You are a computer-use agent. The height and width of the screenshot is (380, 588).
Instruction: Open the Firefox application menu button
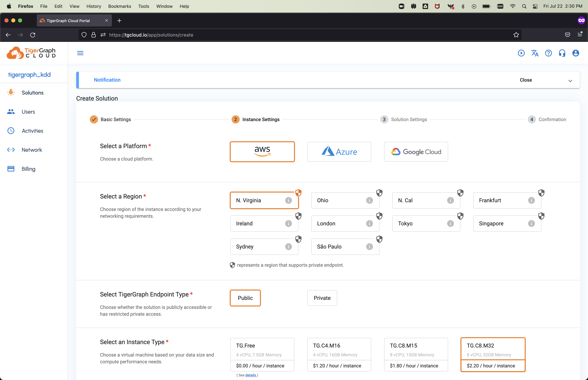tap(580, 35)
